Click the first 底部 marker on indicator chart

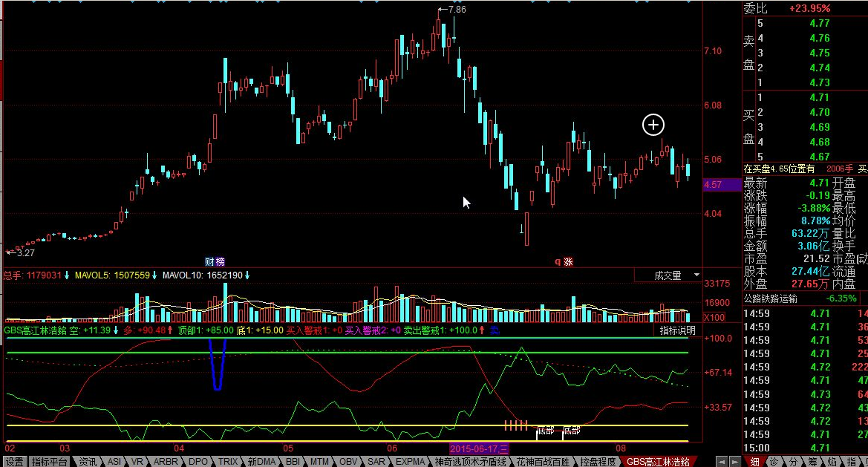click(545, 431)
